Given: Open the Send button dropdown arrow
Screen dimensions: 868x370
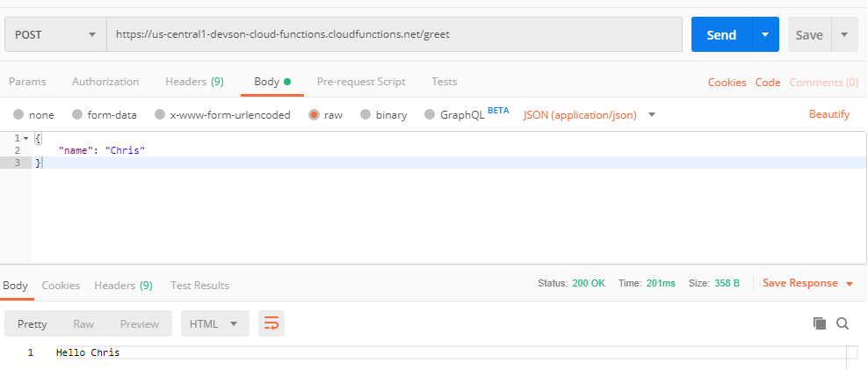Looking at the screenshot, I should point(765,34).
